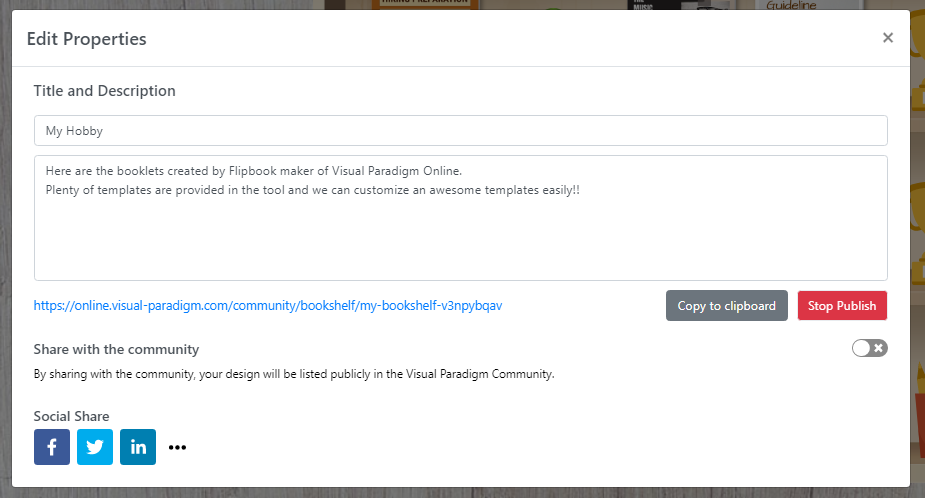
Task: Share the bookshelf on Twitter
Action: (x=95, y=447)
